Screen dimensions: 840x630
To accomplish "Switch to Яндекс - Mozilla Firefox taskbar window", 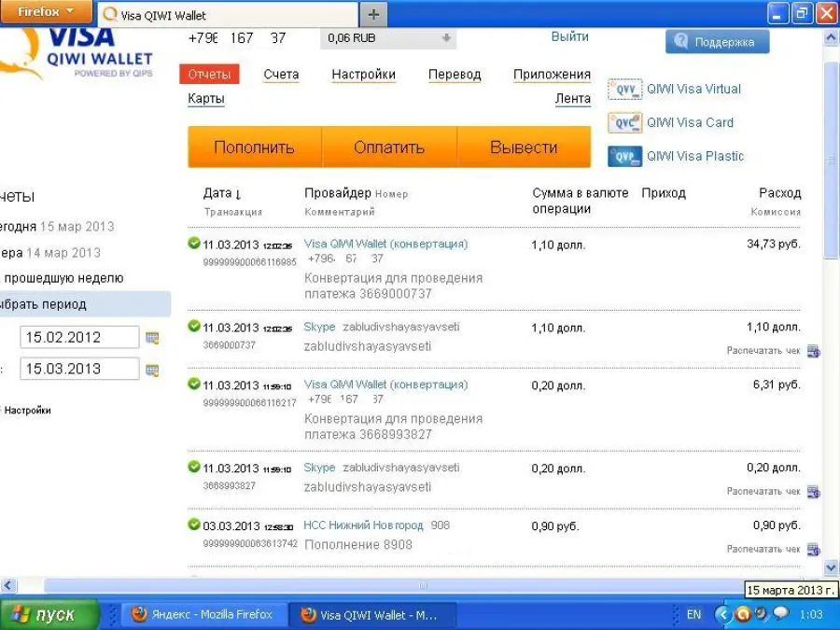I will pos(203,614).
